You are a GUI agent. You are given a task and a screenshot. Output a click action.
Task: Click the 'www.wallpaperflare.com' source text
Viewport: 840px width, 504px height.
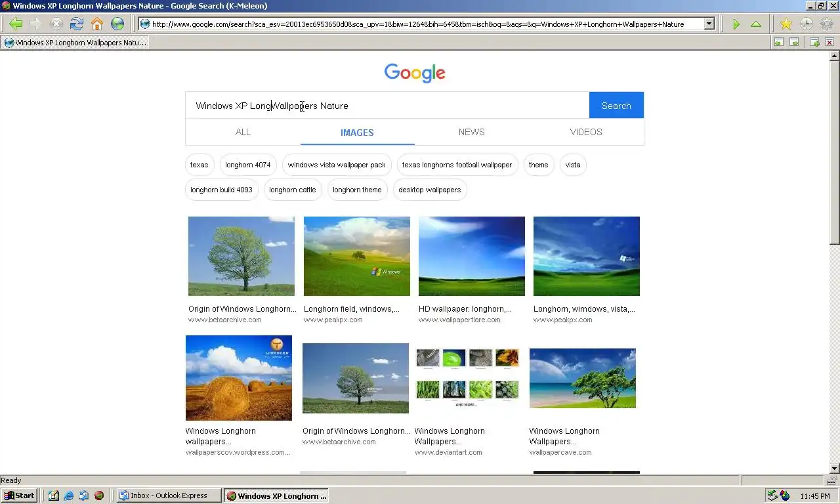point(459,320)
